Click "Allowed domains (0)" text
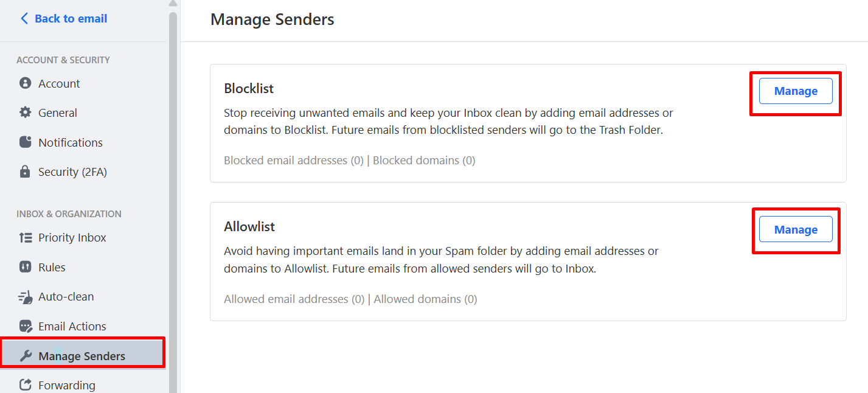Viewport: 868px width, 393px height. coord(425,299)
